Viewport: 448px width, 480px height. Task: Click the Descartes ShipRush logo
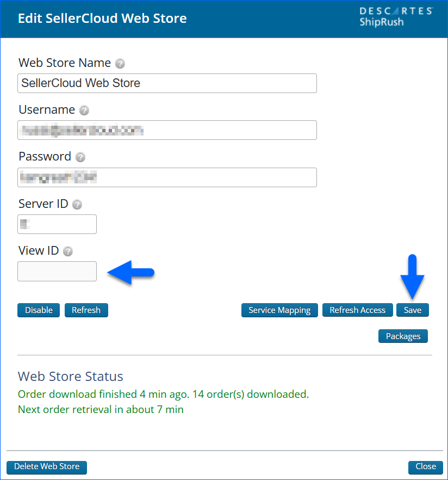tap(396, 17)
